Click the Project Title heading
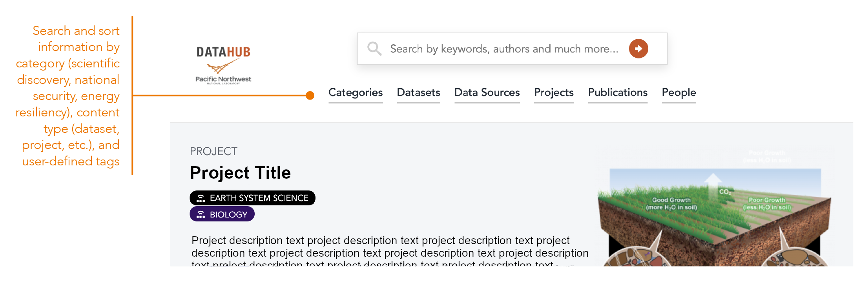Screen dimensions: 868x281 pos(240,173)
